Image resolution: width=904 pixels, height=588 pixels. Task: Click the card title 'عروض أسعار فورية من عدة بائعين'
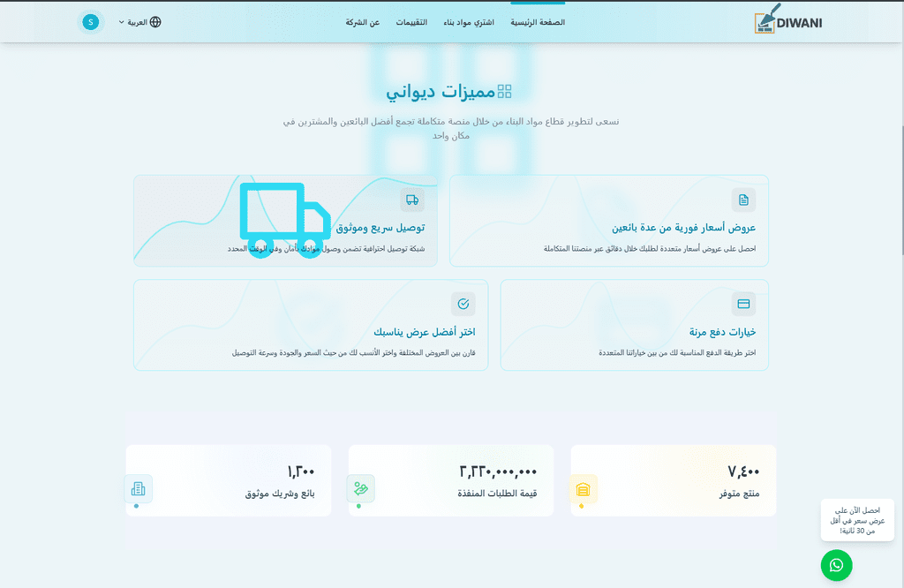pyautogui.click(x=684, y=228)
